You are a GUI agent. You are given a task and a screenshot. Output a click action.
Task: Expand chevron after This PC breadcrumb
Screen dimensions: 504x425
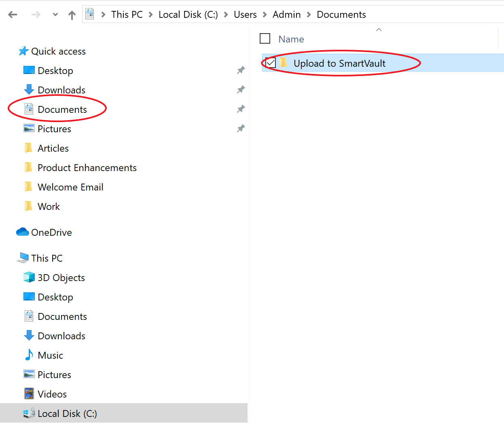coord(150,15)
